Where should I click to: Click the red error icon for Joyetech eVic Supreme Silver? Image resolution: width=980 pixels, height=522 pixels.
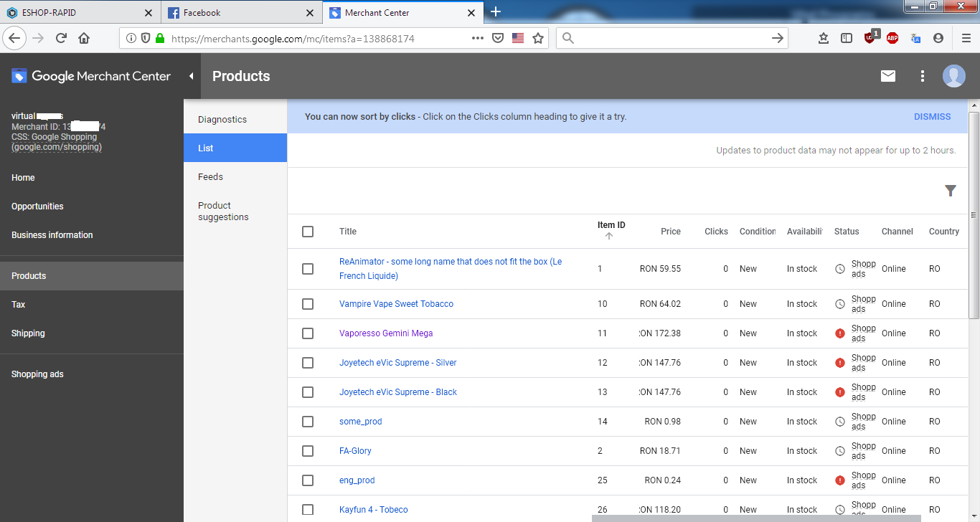point(840,363)
